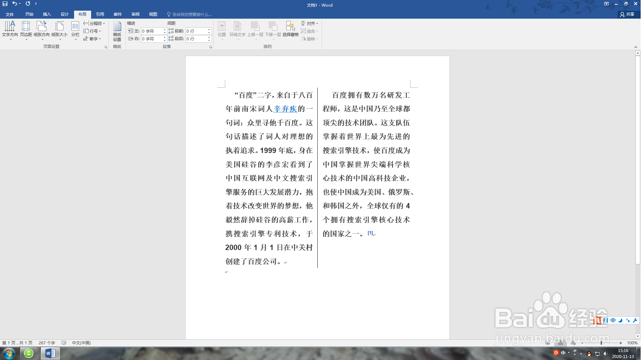Open the 页边距 margins menu
Screen dimensions: 644x360
pyautogui.click(x=26, y=31)
